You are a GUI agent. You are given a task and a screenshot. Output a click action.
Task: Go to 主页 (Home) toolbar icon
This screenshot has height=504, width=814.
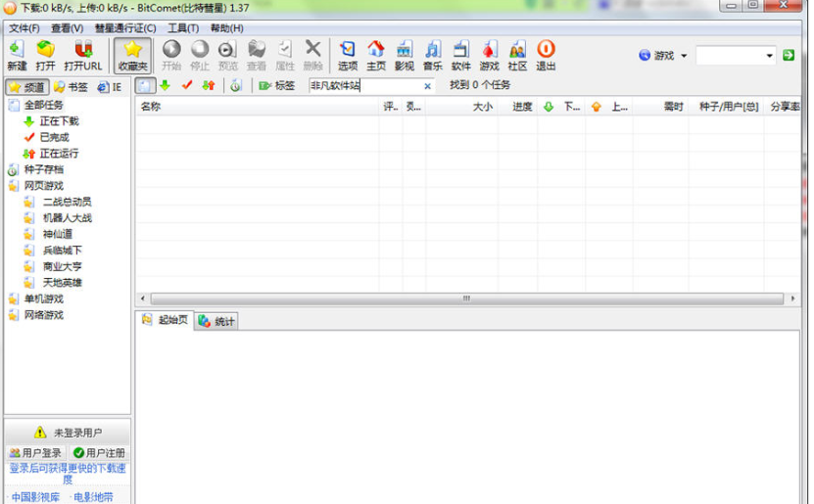tap(376, 56)
